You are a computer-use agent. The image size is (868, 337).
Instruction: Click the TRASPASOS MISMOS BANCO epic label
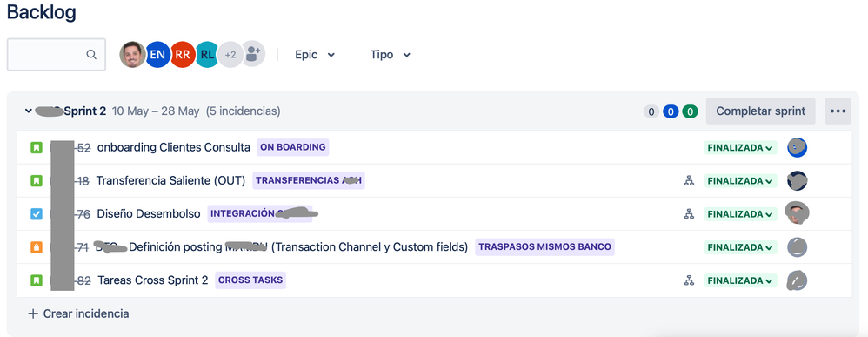(x=544, y=247)
